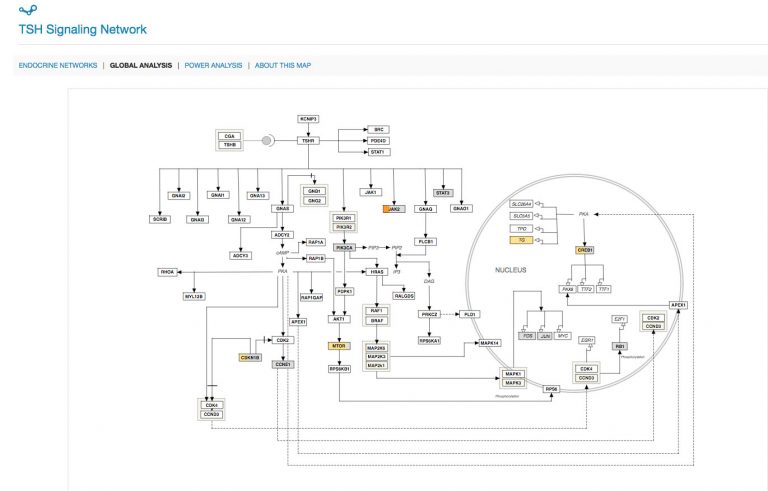Click the AKT1 node
Screen dimensions: 768x491
pyautogui.click(x=339, y=319)
